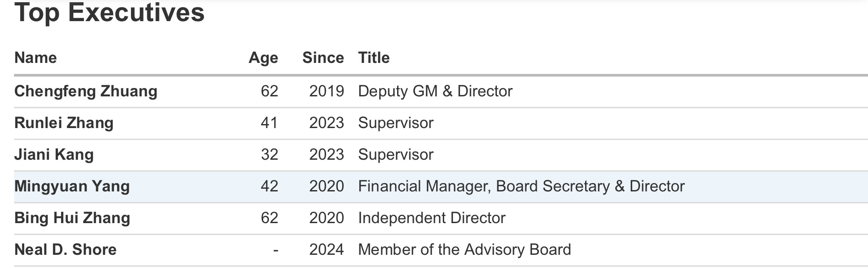The height and width of the screenshot is (268, 868).
Task: Open Bing Hui Zhang's name link
Action: [x=72, y=218]
